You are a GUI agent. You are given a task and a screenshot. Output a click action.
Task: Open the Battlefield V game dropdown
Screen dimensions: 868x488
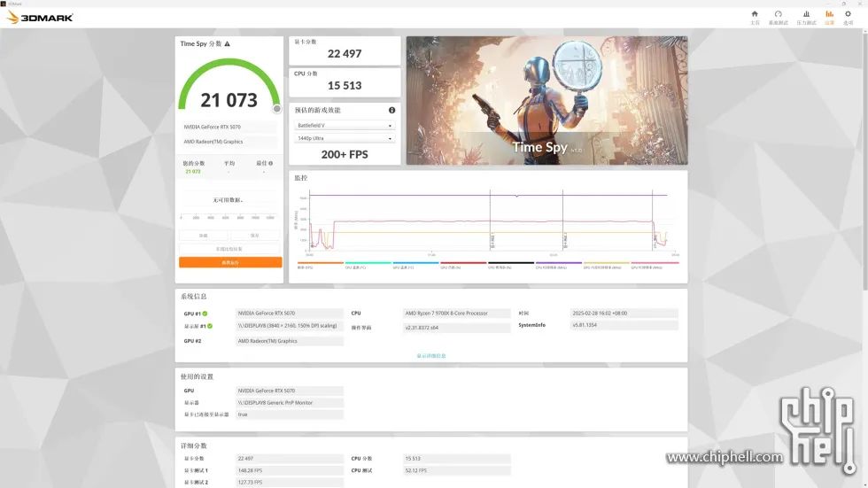345,126
